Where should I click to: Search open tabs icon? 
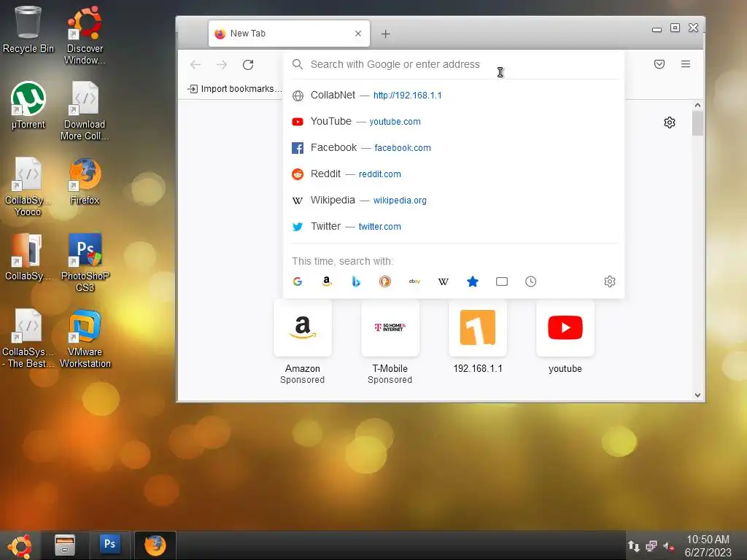[502, 281]
